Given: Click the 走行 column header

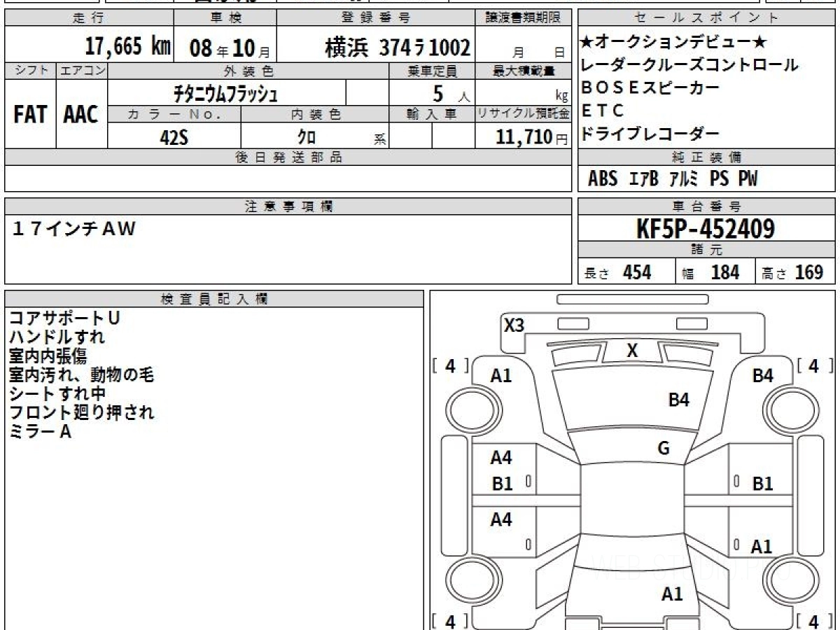Looking at the screenshot, I should pyautogui.click(x=88, y=18).
